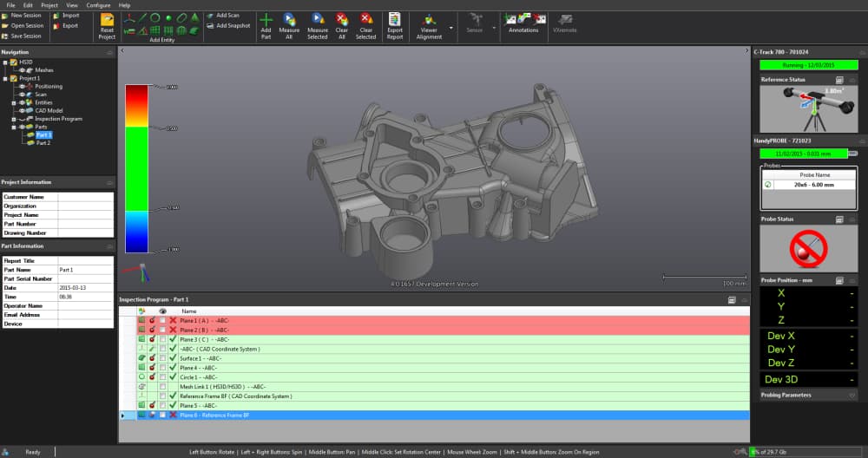Expand the Probing Parameters panel

[852, 395]
